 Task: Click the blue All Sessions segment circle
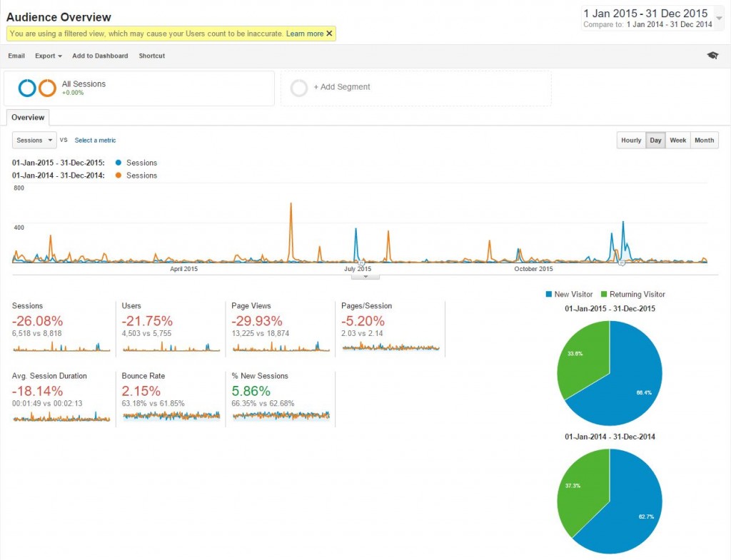click(x=27, y=88)
